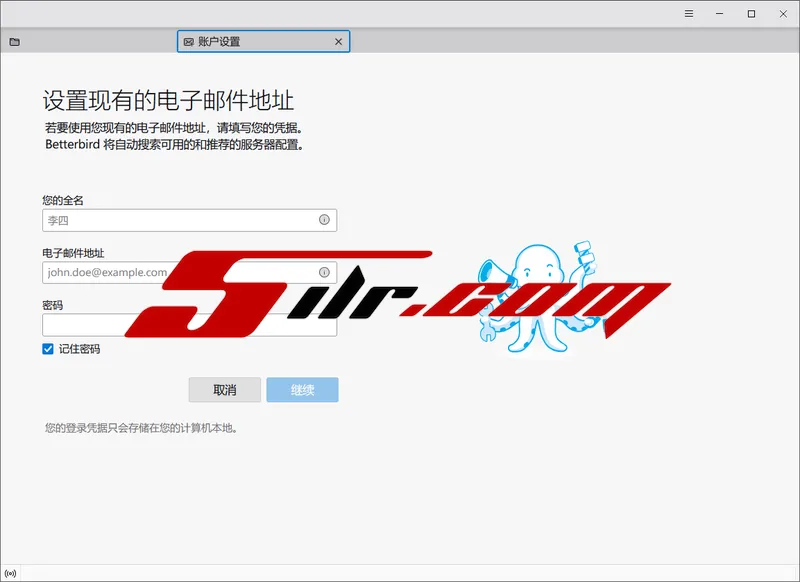Click the 继续 button
This screenshot has width=800, height=582.
(x=302, y=390)
